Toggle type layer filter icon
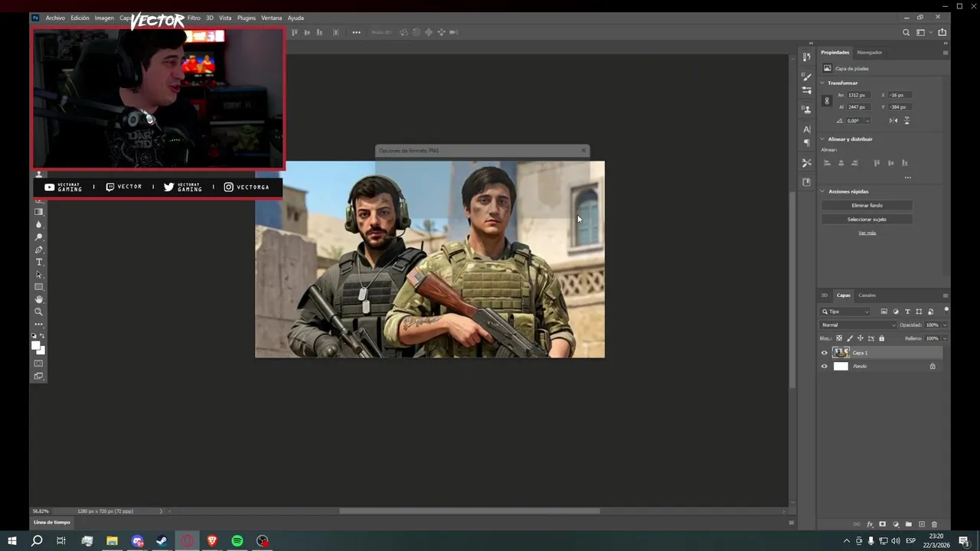 (x=907, y=311)
